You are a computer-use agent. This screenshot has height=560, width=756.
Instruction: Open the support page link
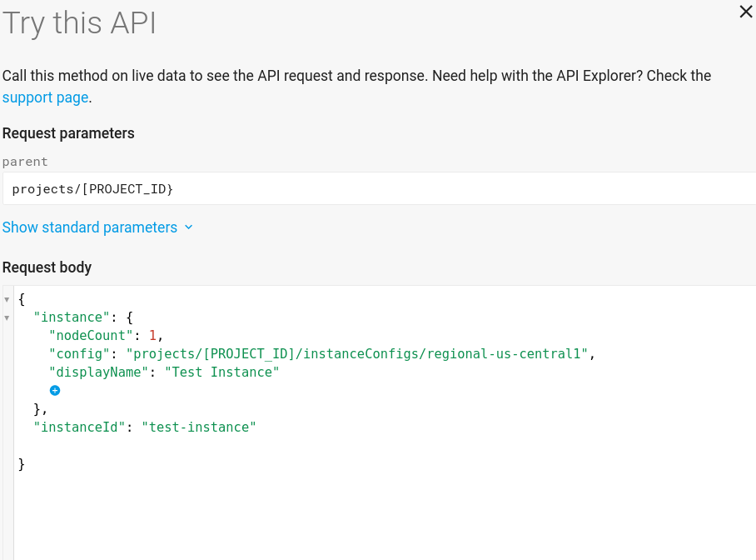click(45, 97)
